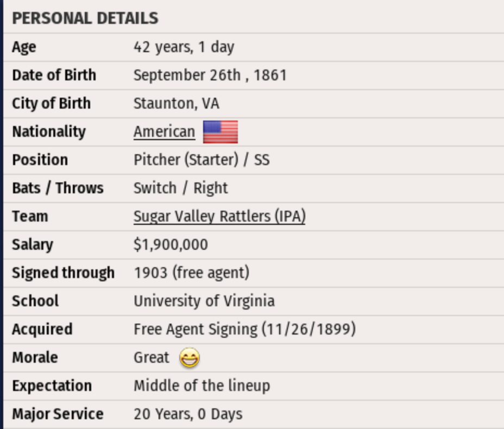The height and width of the screenshot is (429, 504).
Task: Select the age value 42 years, 1 day
Action: (184, 47)
